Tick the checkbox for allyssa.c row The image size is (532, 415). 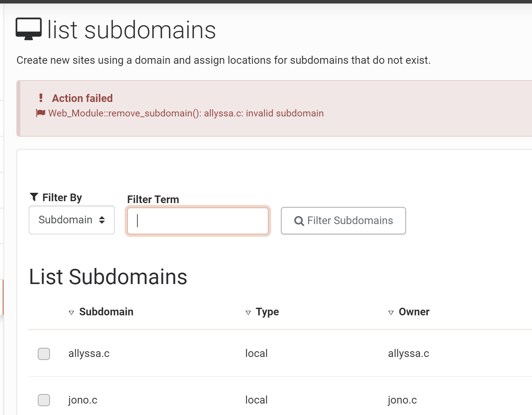click(x=44, y=354)
